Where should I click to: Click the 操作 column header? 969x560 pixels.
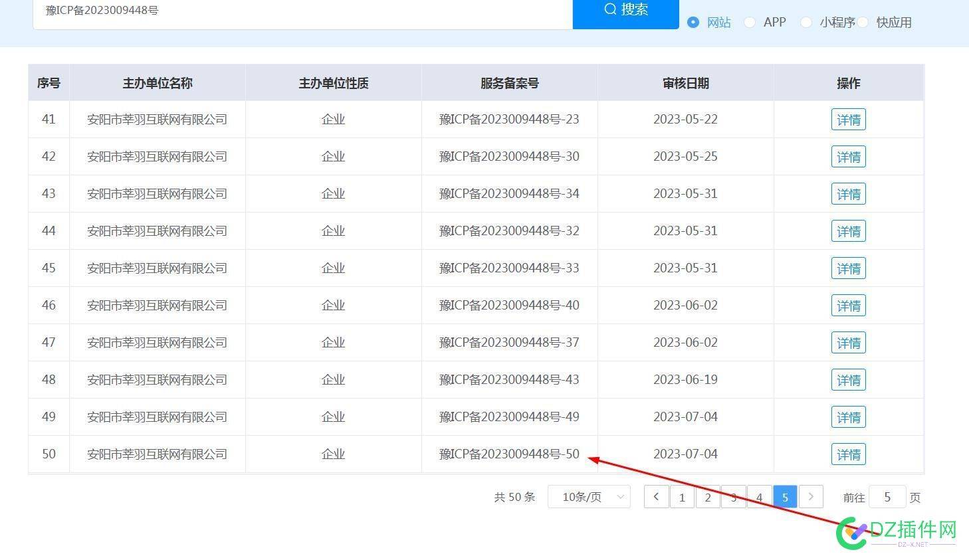849,83
